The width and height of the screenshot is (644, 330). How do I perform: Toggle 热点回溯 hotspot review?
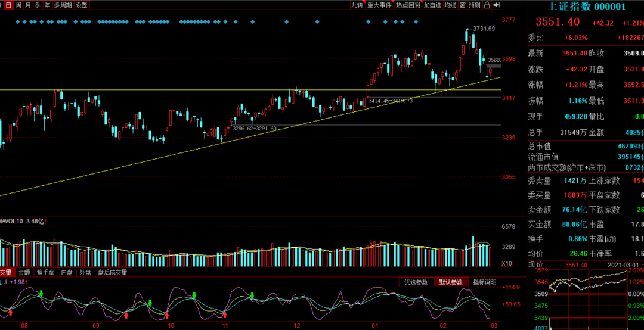[x=408, y=5]
